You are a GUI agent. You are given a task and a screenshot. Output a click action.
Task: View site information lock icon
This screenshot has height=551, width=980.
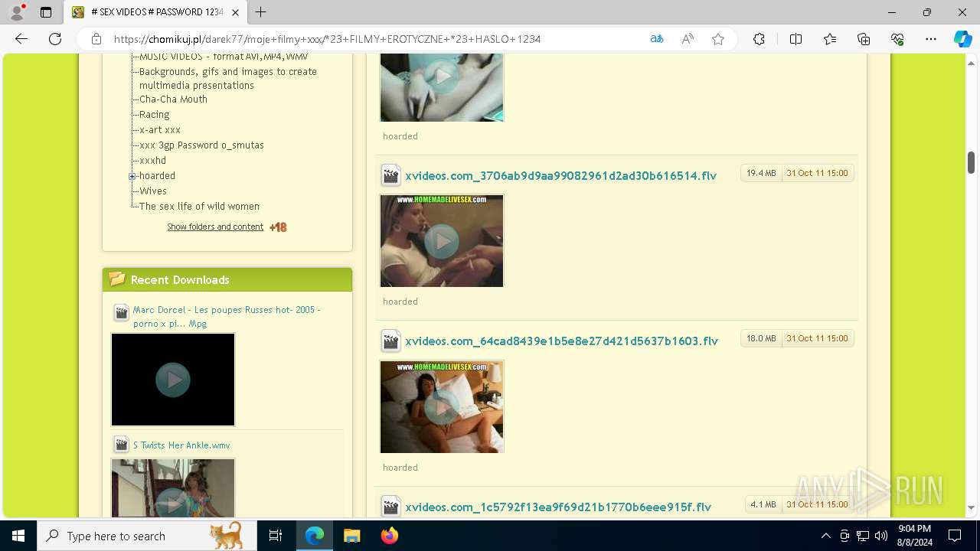[x=96, y=39]
